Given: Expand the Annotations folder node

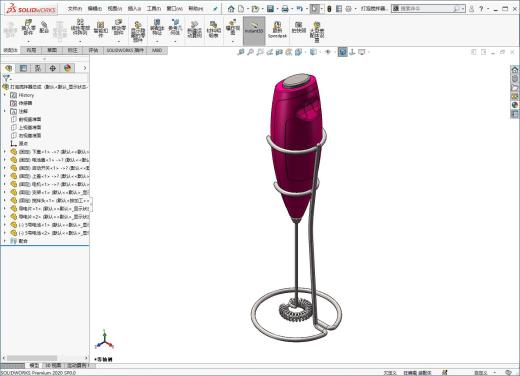Looking at the screenshot, I should click(5, 111).
